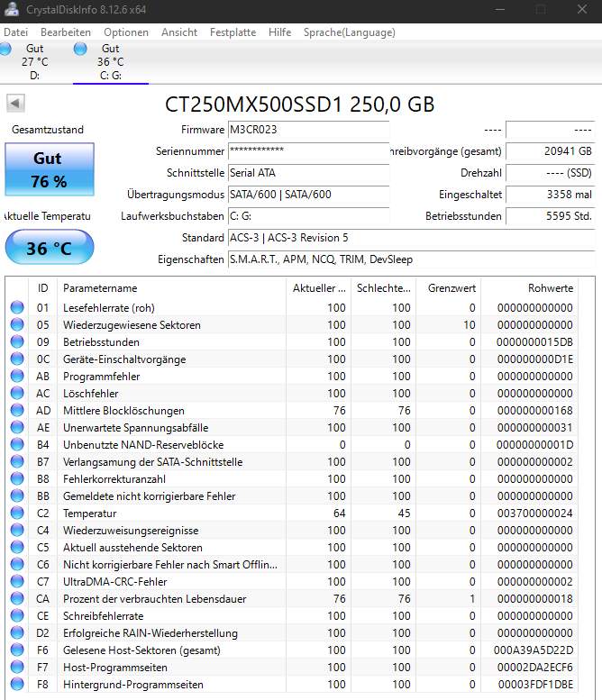
Task: Click the Grenzwert column header
Action: pos(449,288)
